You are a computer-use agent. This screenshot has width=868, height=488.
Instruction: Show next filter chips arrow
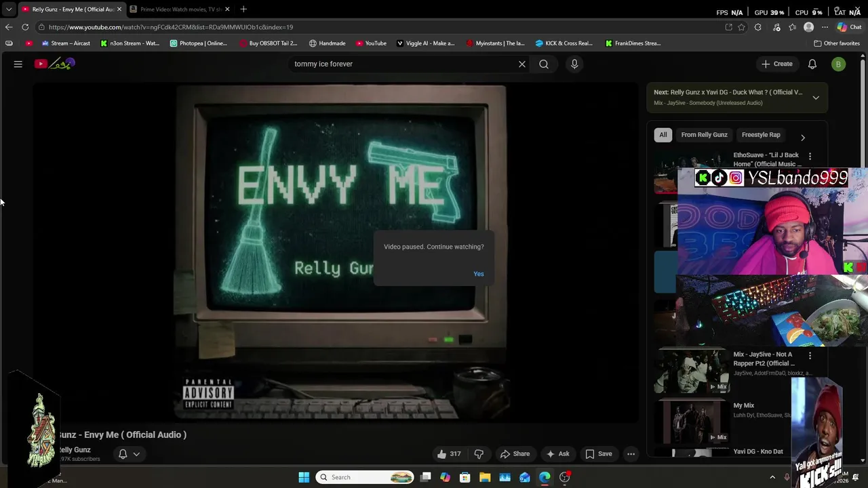[x=803, y=138]
